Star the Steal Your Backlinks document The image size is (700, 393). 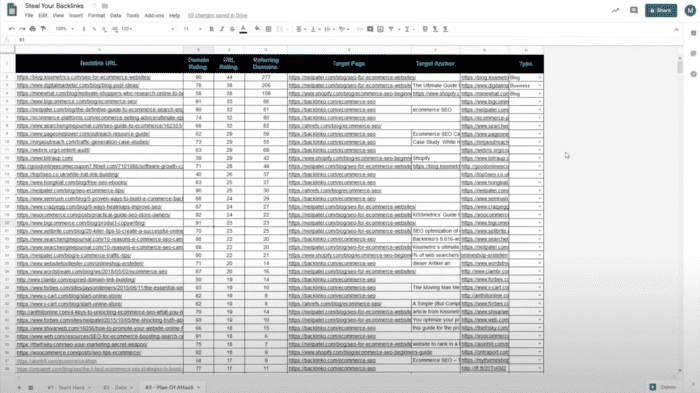pos(94,6)
